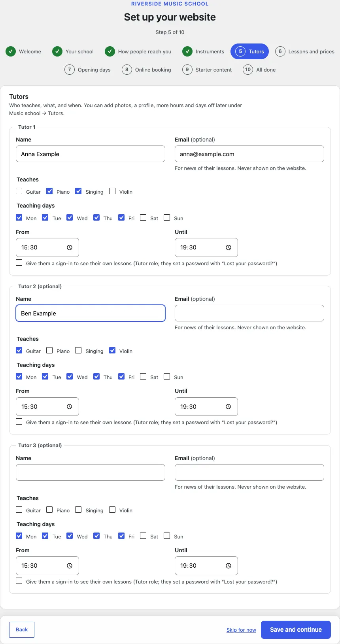Viewport: 340px width, 644px height.
Task: Tick Violin for Tutor 3
Action: (112, 510)
